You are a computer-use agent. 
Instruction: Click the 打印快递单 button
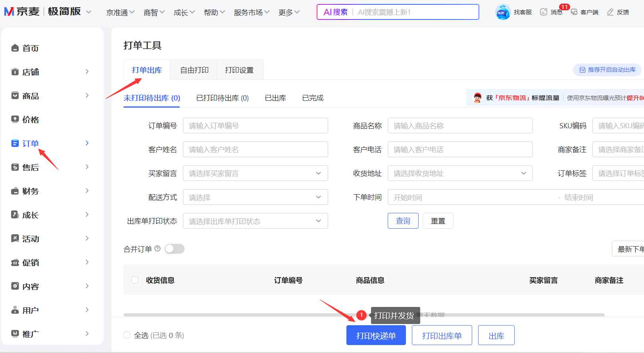click(376, 336)
